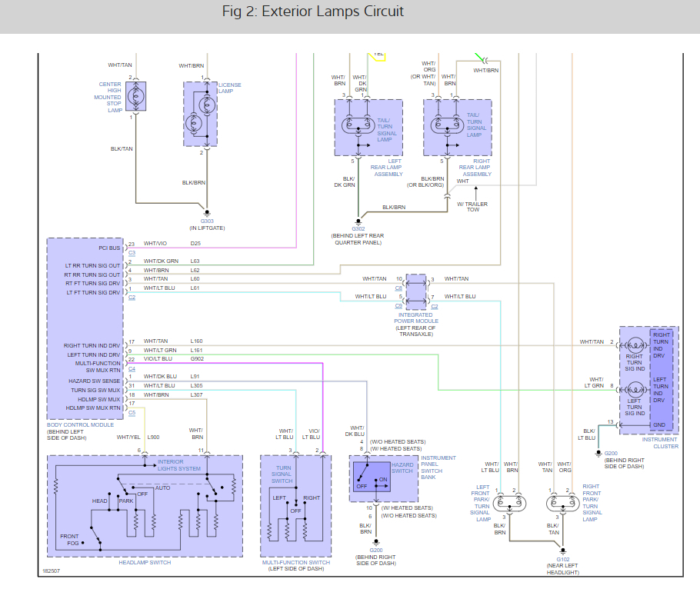Open the G102 ground location link

(x=563, y=559)
